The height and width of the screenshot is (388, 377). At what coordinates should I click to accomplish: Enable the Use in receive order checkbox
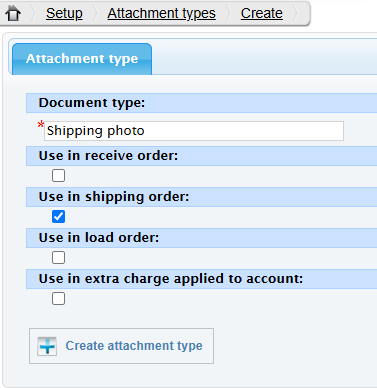point(58,175)
